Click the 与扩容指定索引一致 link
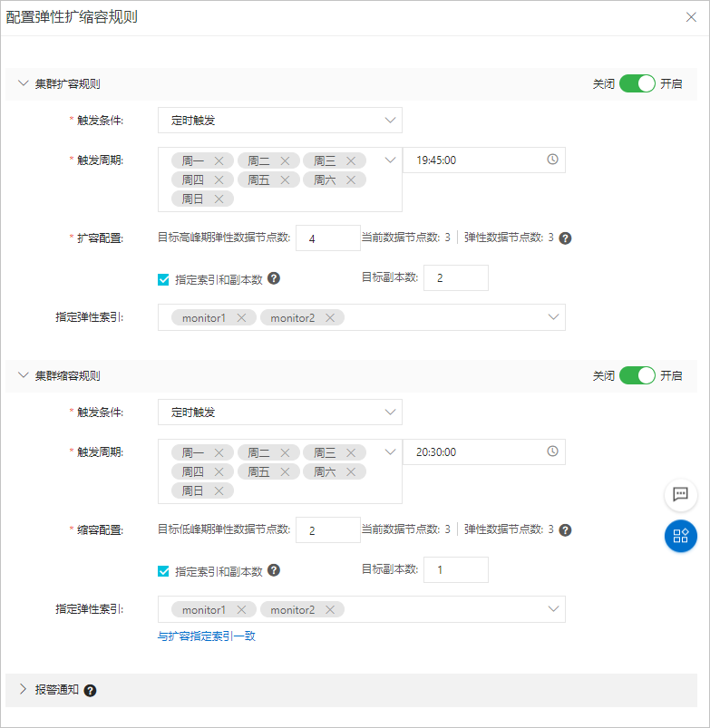The image size is (710, 728). (207, 636)
